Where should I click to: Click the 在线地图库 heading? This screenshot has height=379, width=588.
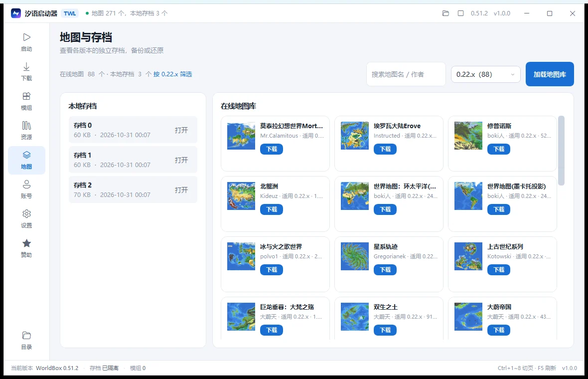pos(239,106)
